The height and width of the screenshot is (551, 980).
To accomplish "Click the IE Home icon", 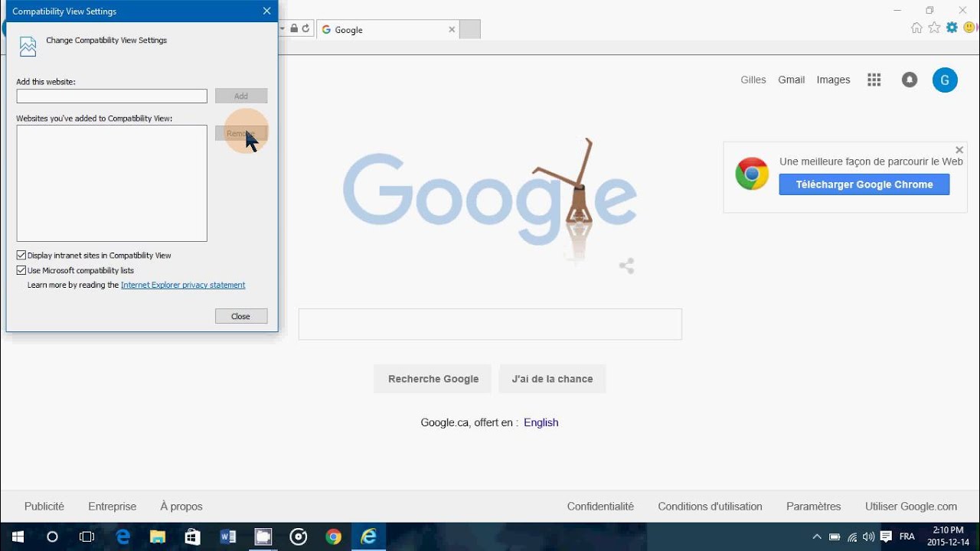I will click(916, 28).
